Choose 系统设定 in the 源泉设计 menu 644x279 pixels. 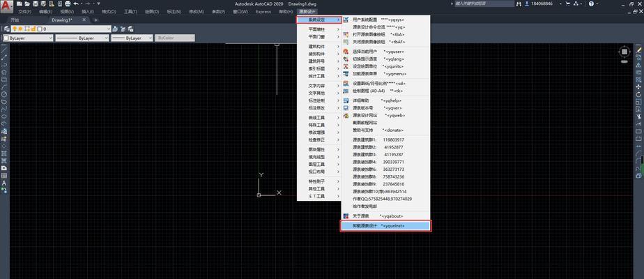(319, 20)
